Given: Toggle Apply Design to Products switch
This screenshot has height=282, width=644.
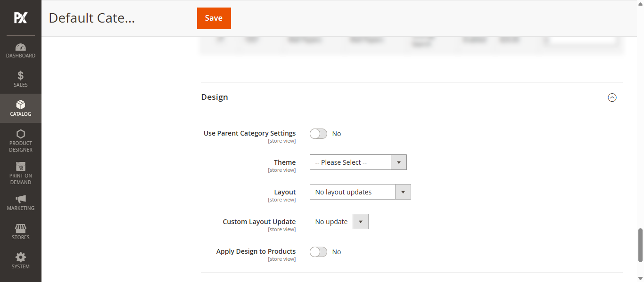Looking at the screenshot, I should [318, 252].
